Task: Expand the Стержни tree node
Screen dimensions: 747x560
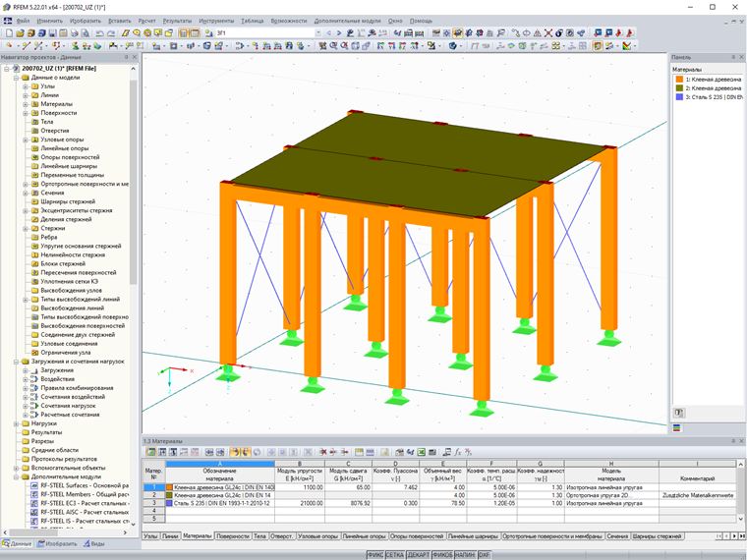Action: [x=26, y=228]
